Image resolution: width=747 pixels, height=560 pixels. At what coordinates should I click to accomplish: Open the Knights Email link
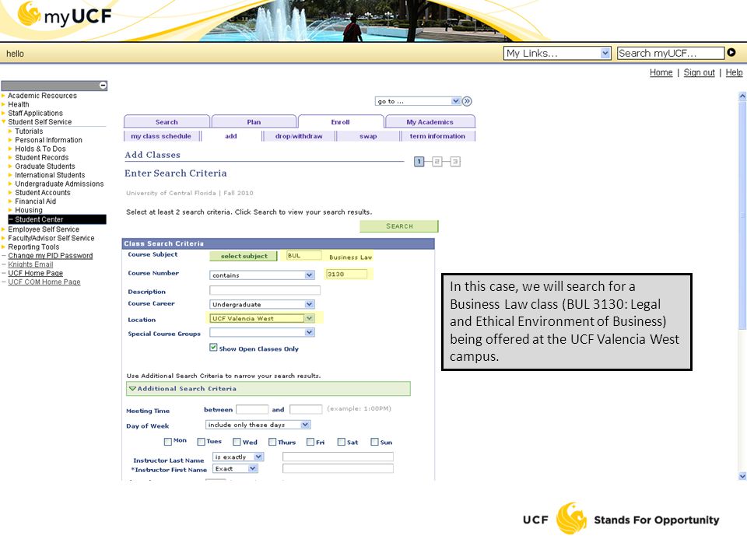[x=30, y=264]
